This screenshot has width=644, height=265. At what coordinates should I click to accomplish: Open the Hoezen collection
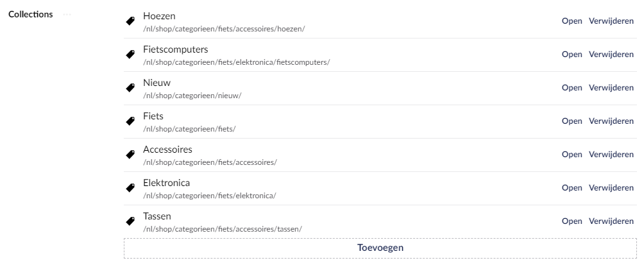[x=572, y=21]
